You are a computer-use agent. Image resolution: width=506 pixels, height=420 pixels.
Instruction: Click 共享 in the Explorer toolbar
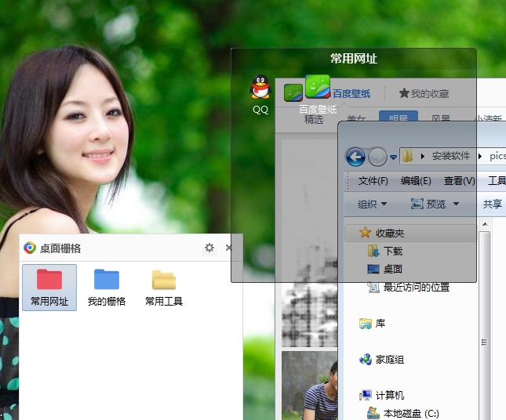point(493,204)
